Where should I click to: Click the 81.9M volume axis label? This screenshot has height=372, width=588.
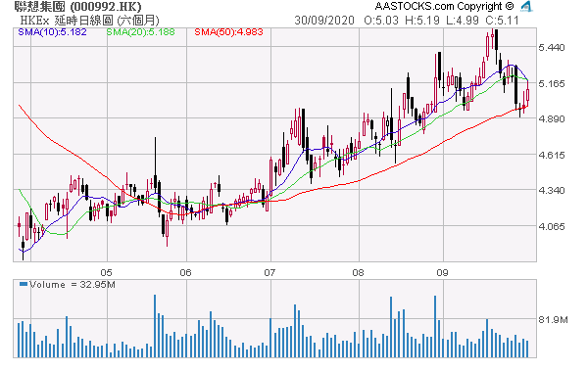click(553, 319)
